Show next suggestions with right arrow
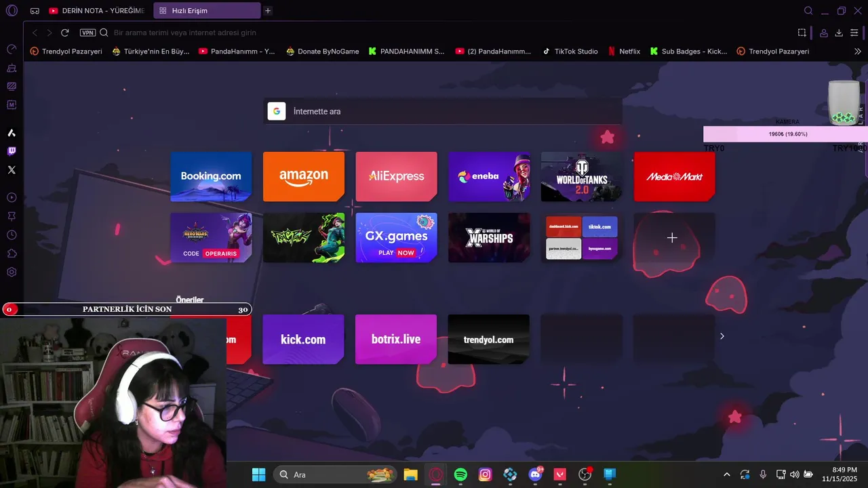 tap(722, 336)
